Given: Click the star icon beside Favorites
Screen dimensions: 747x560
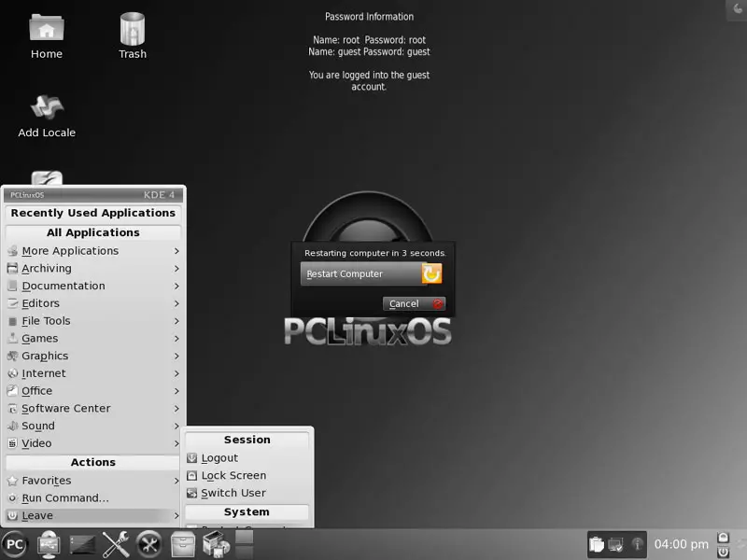Looking at the screenshot, I should pyautogui.click(x=13, y=481).
